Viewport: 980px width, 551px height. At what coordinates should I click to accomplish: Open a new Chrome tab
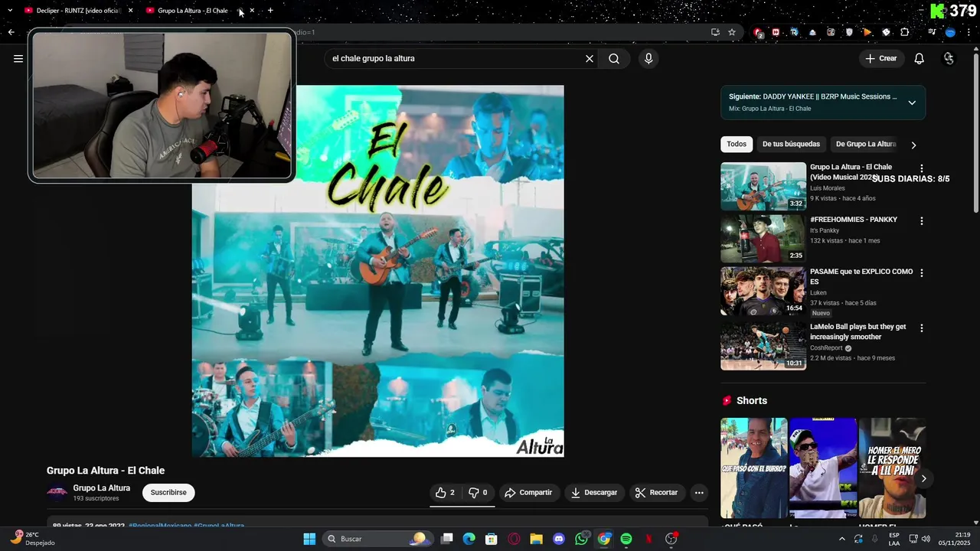pyautogui.click(x=270, y=10)
